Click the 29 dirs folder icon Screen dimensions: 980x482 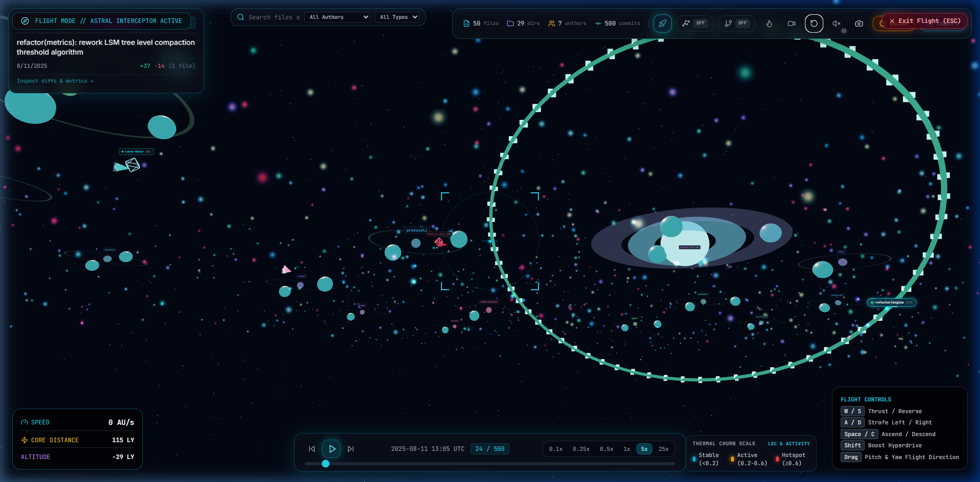tap(510, 23)
